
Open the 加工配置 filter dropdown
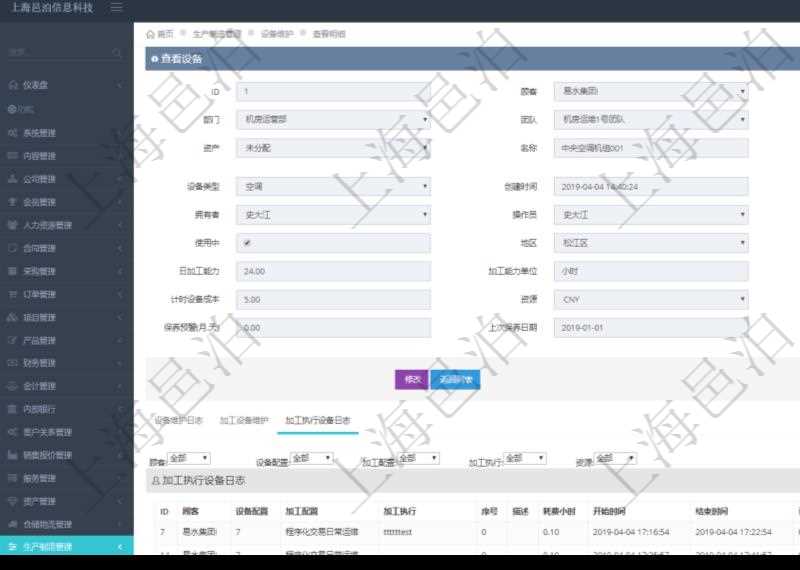point(418,458)
